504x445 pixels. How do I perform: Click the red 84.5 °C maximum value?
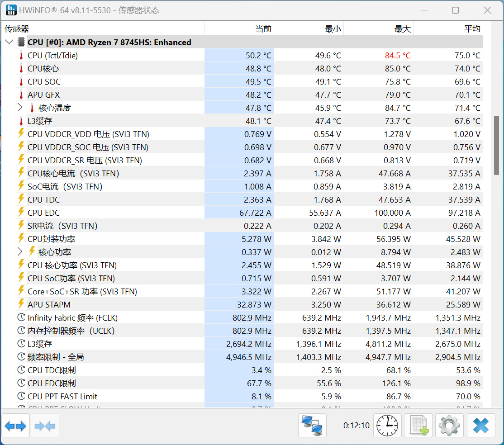click(398, 56)
